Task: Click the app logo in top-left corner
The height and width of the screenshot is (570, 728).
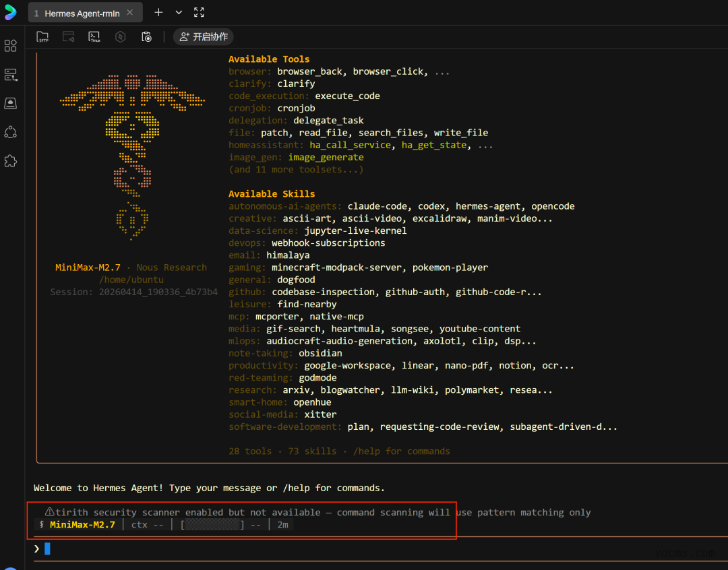Action: click(11, 13)
